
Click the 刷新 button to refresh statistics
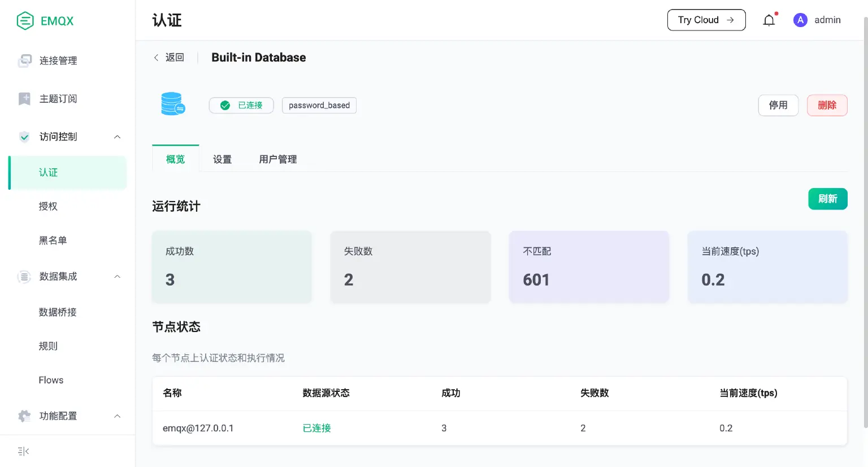point(828,199)
